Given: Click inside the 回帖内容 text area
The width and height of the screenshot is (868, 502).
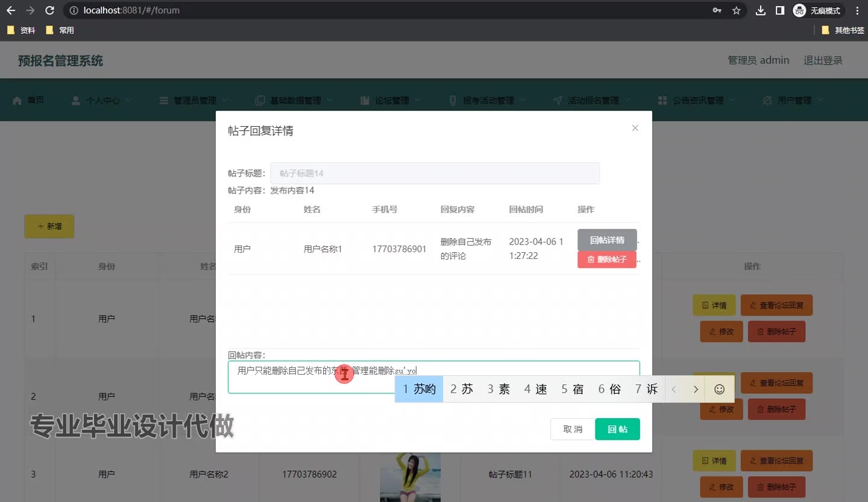Looking at the screenshot, I should point(433,377).
